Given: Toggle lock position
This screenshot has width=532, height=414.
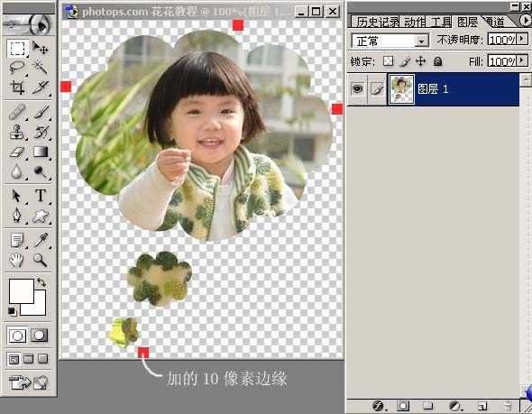Looking at the screenshot, I should (x=420, y=61).
